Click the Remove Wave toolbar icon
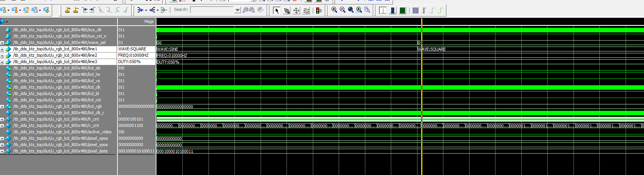644x175 pixels. pos(15,10)
